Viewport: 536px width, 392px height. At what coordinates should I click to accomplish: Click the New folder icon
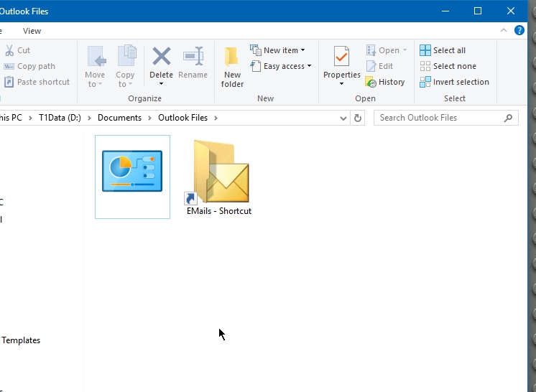click(232, 57)
